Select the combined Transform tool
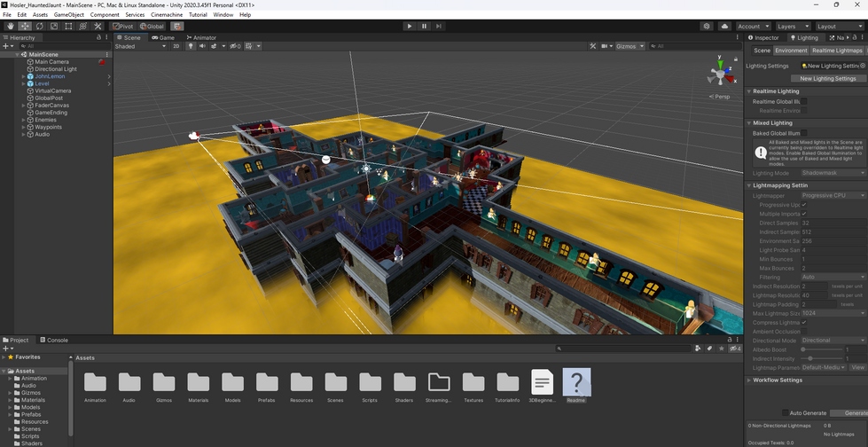This screenshot has height=447, width=868. (x=83, y=26)
